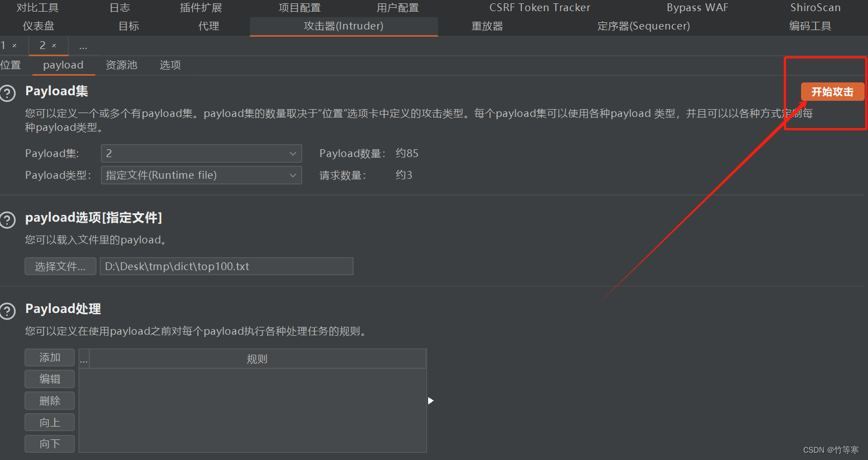Select Intruder sub-tab number 1
The image size is (868, 460).
click(x=3, y=46)
